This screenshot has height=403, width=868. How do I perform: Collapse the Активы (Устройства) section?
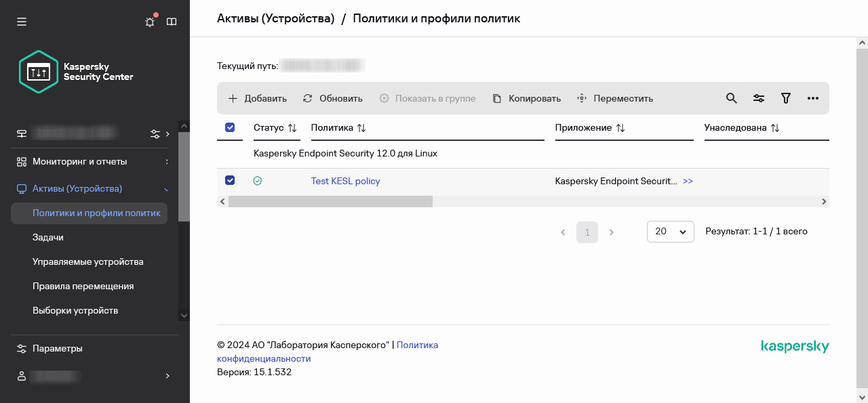(167, 189)
